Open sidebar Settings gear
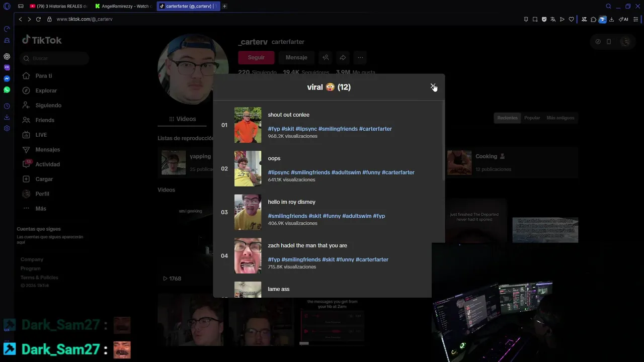The width and height of the screenshot is (644, 362). [x=7, y=128]
